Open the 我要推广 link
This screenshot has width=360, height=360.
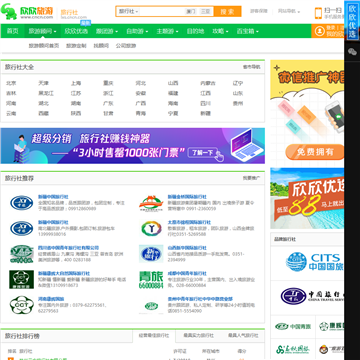[252, 178]
